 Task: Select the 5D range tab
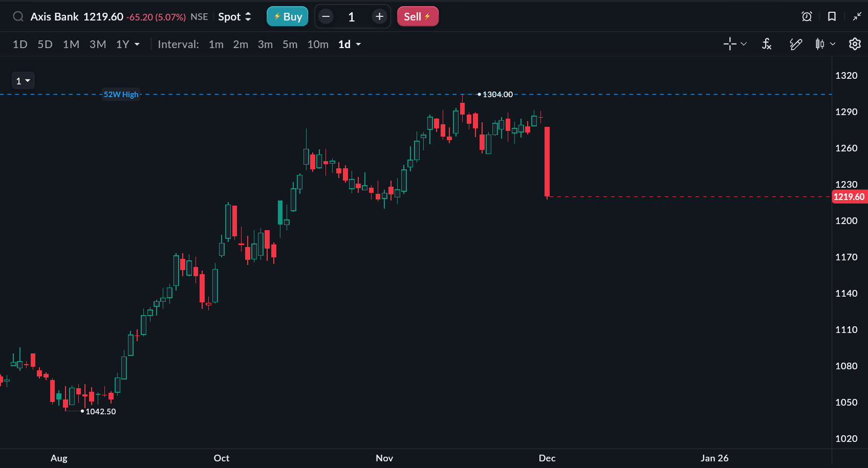point(45,44)
